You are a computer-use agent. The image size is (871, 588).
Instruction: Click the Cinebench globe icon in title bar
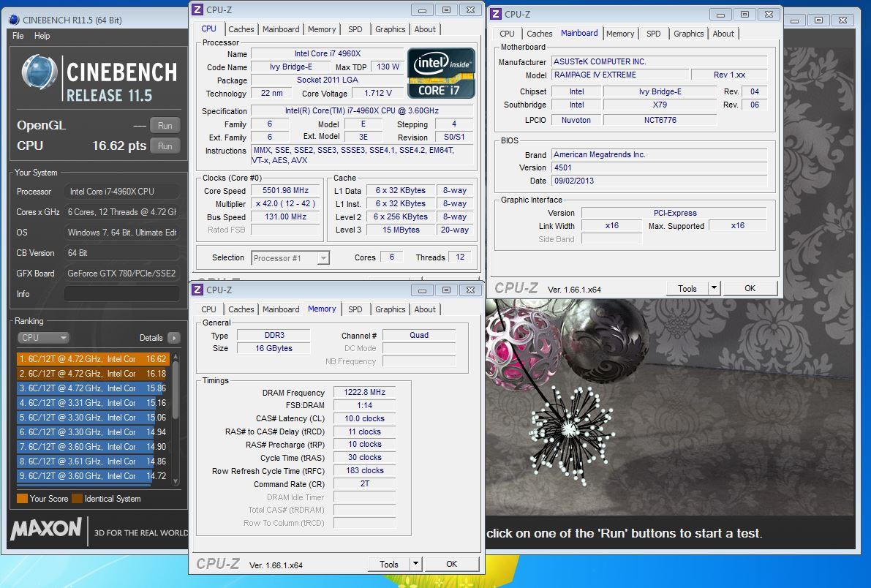[14, 20]
